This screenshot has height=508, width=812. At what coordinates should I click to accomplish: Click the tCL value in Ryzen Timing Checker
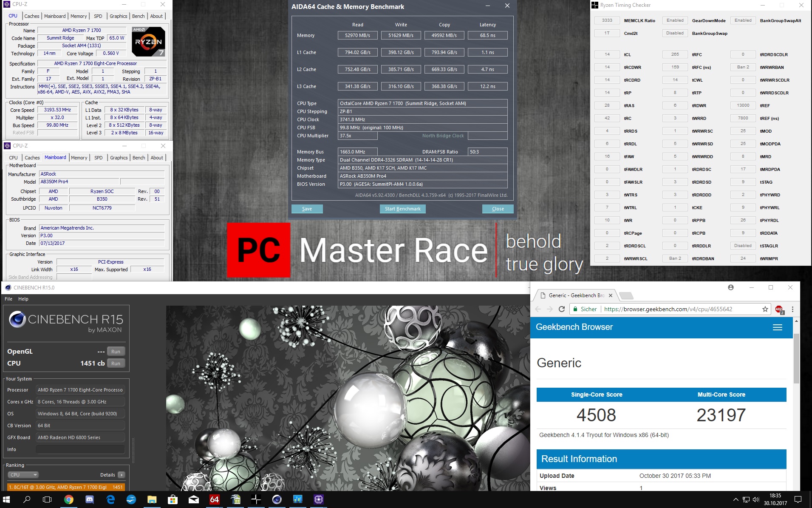click(x=607, y=54)
